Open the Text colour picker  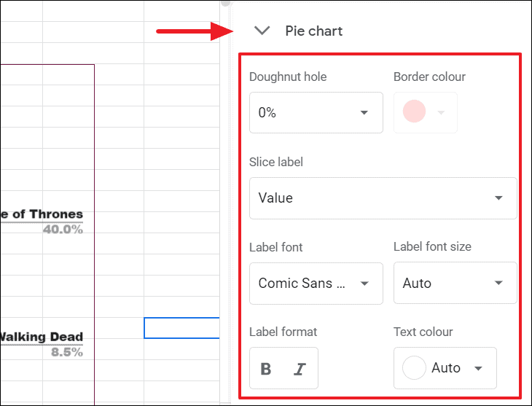pos(445,368)
